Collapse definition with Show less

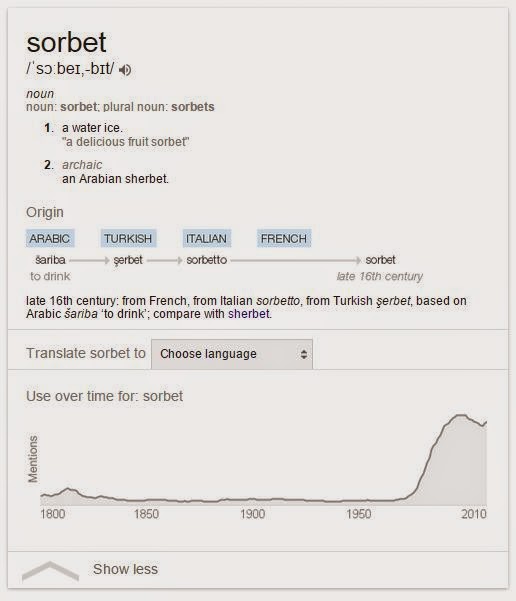click(125, 569)
